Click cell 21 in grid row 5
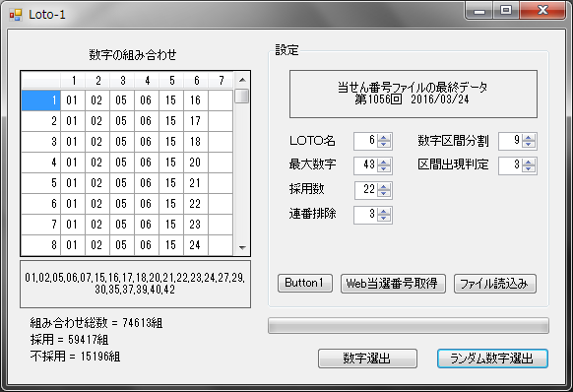The width and height of the screenshot is (573, 392). [x=196, y=183]
